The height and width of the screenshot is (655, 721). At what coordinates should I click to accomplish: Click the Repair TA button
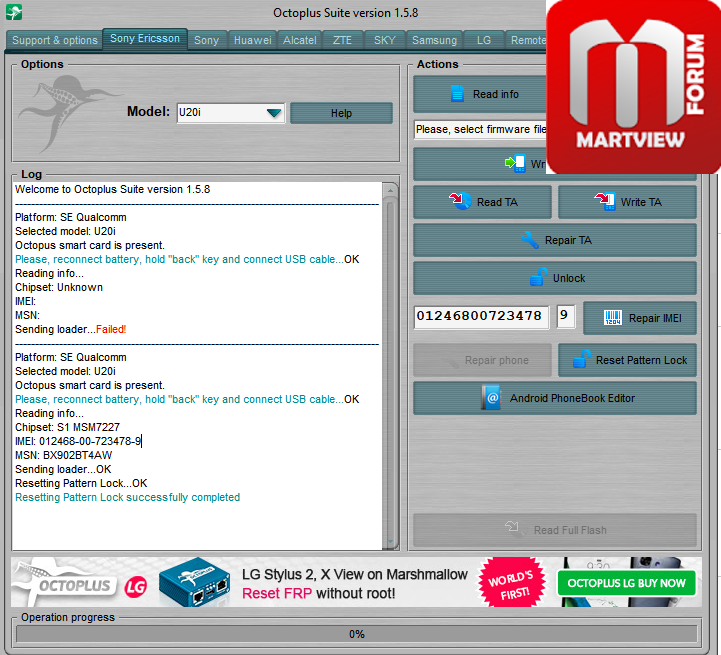[x=555, y=240]
